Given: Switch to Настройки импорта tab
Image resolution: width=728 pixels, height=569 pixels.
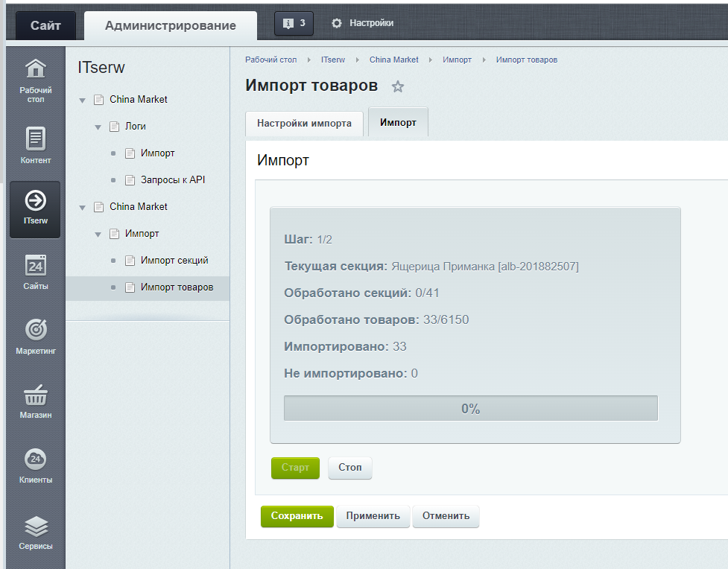Looking at the screenshot, I should click(x=304, y=124).
